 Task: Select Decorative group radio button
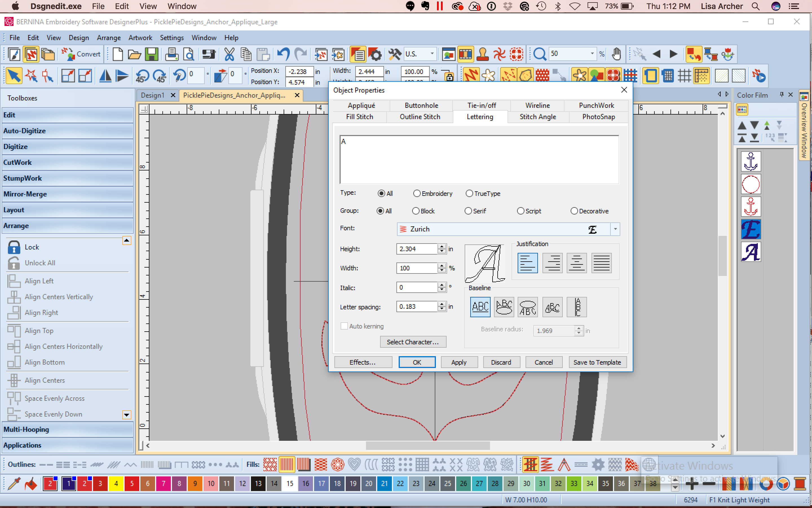(x=574, y=211)
